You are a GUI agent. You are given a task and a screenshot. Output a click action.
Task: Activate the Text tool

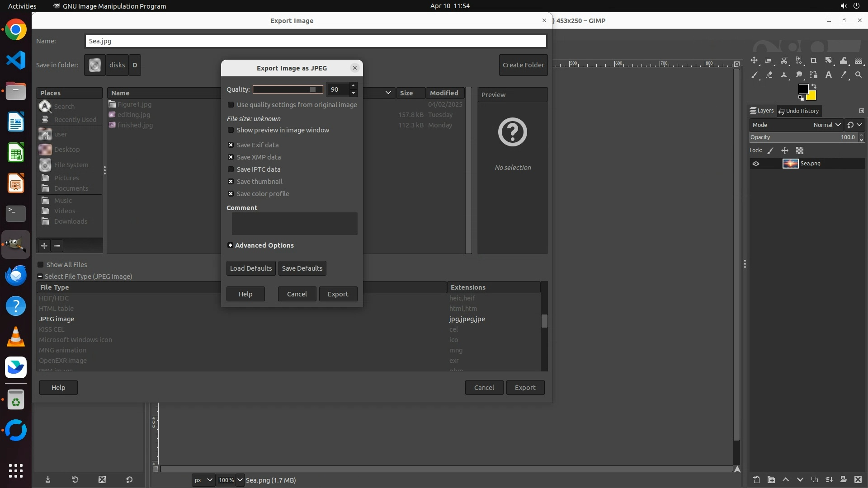click(x=829, y=75)
